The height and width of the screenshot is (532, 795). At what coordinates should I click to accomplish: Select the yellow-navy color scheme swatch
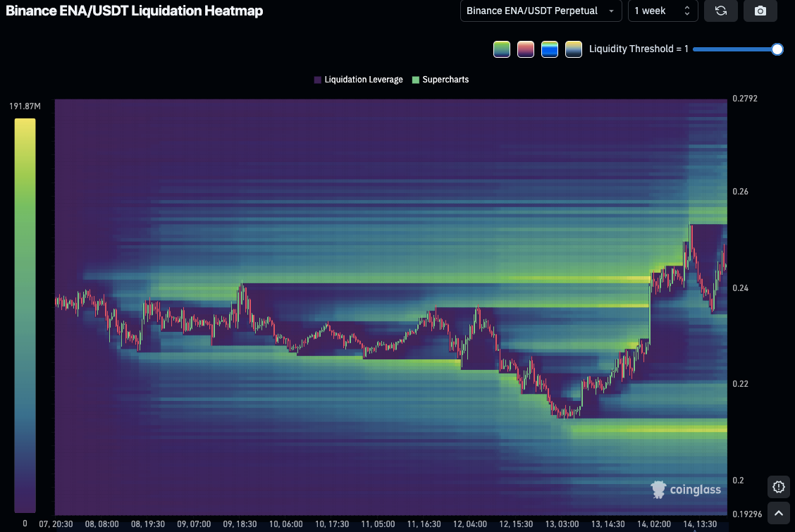[574, 49]
